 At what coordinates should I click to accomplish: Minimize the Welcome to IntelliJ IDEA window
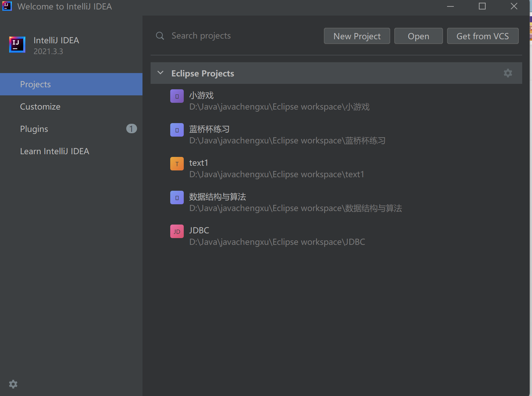450,6
